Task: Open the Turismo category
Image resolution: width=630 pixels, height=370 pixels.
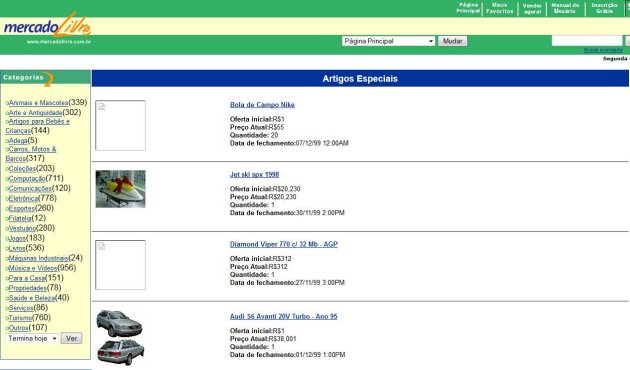Action: [20, 318]
